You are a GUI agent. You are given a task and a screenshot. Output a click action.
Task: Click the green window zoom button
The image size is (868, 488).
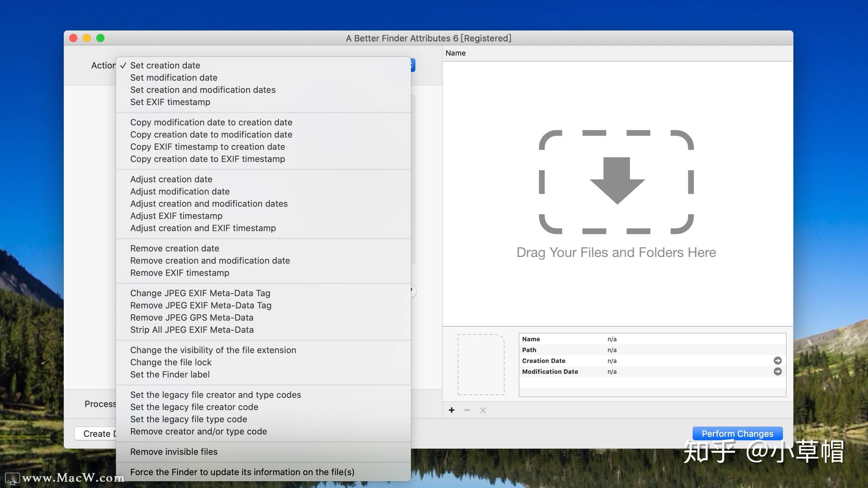coord(100,38)
